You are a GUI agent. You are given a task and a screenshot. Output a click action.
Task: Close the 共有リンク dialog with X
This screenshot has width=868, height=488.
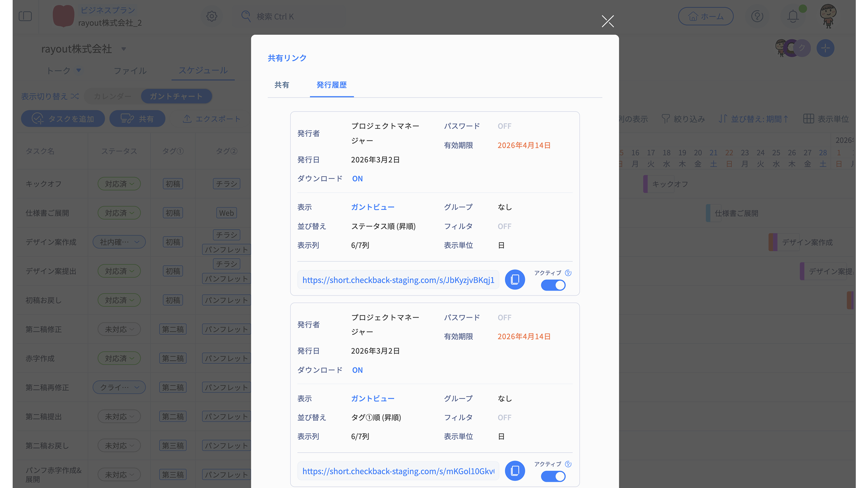(608, 21)
